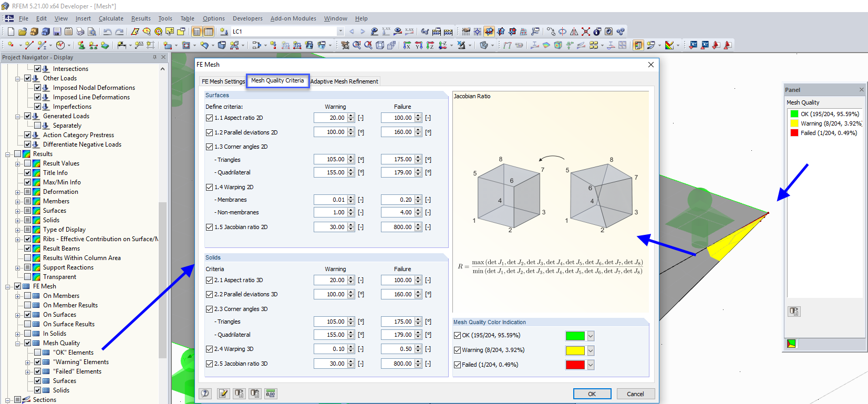Image resolution: width=868 pixels, height=404 pixels.
Task: Click the color scale icon in second toolbar
Action: pos(669,45)
